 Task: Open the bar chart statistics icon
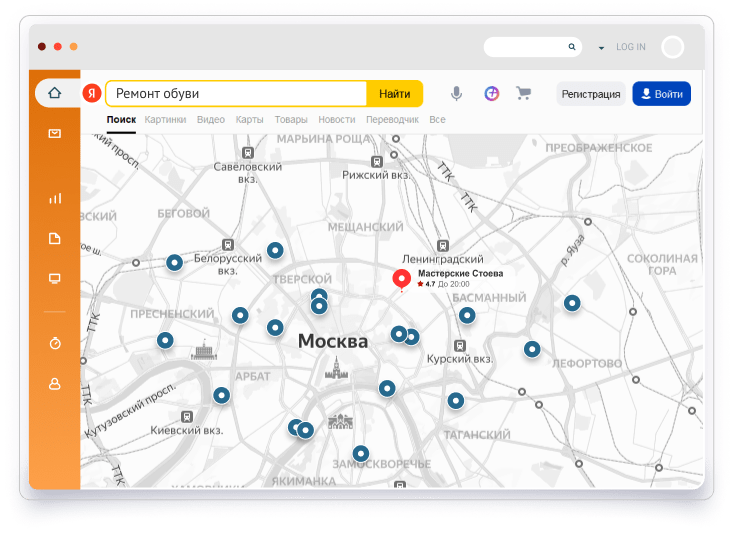[55, 198]
